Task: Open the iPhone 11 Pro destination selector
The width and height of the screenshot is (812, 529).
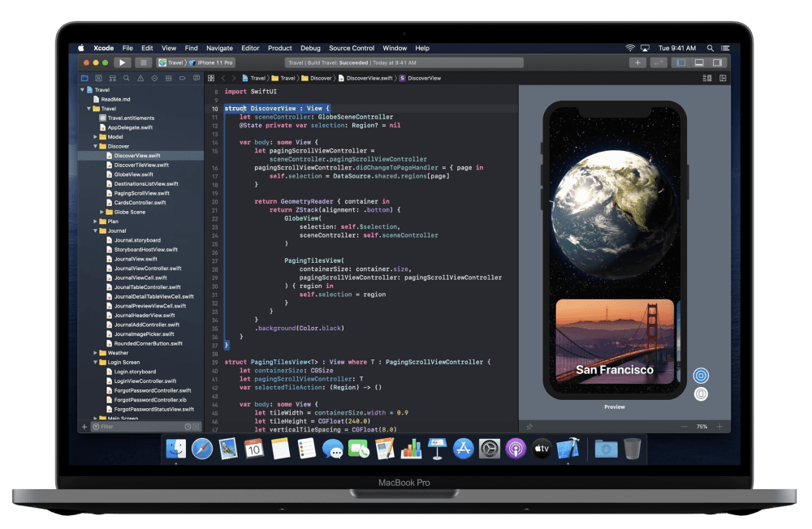Action: pyautogui.click(x=211, y=62)
